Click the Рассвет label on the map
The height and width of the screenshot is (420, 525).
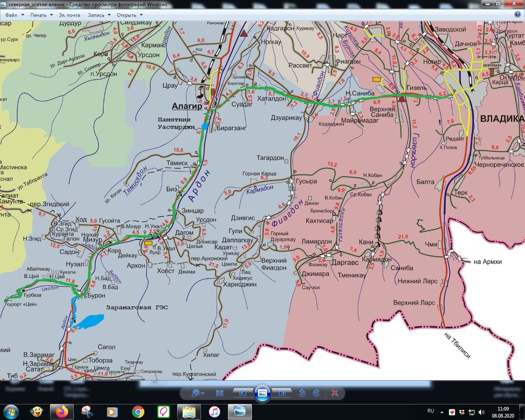point(301,66)
